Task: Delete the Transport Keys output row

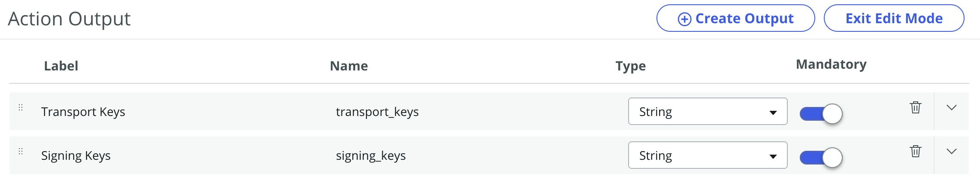Action: (915, 107)
